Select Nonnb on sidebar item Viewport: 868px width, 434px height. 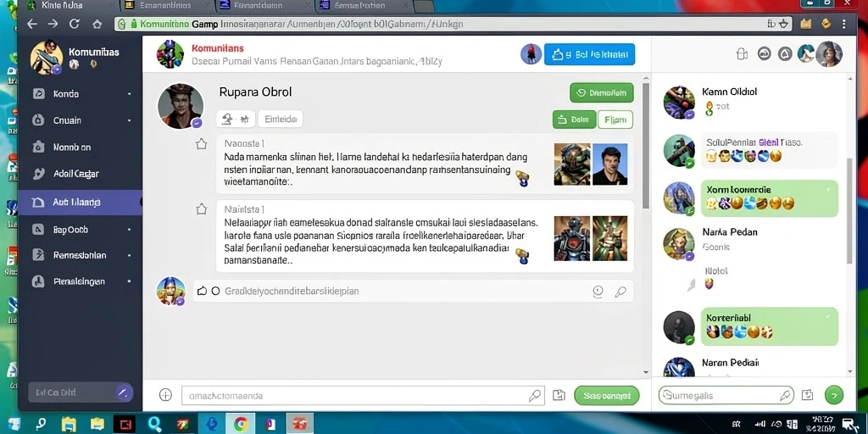80,147
